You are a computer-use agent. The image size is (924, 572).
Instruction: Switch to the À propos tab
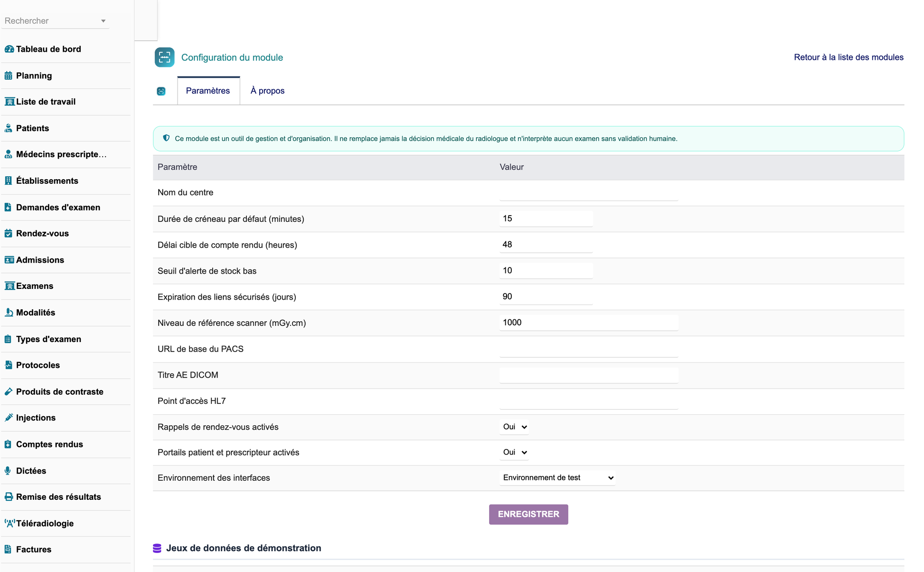[x=267, y=91]
